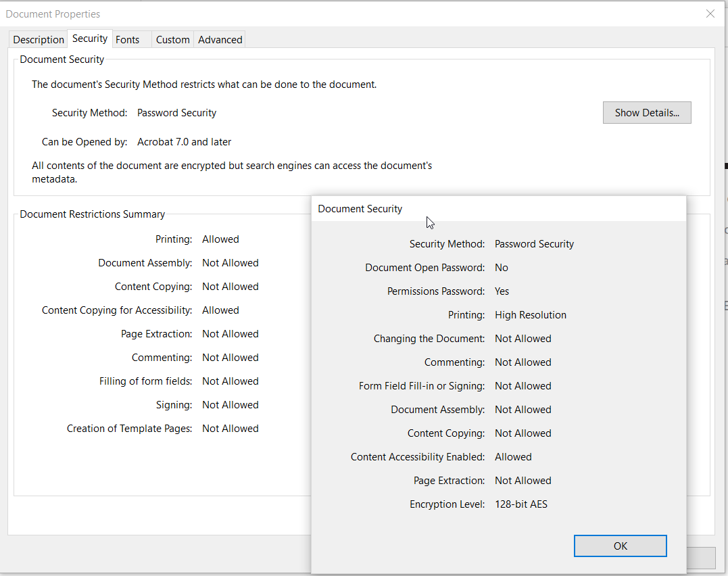Click 'Form Field Fill-in or Signing:' label
The image size is (728, 576).
click(x=422, y=386)
